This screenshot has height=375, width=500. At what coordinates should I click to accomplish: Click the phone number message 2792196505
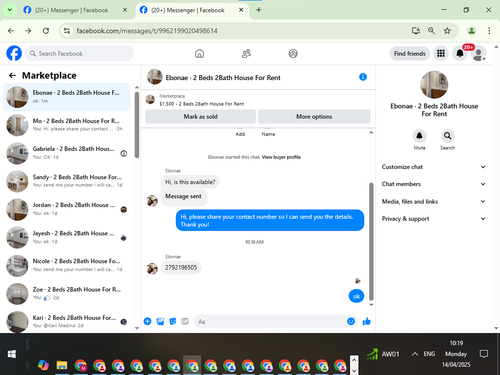coord(181,267)
